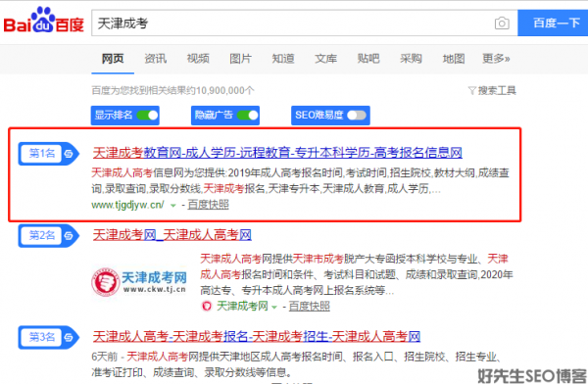Expand dropdown arrow next to green 天津成考网
This screenshot has width=588, height=384.
tap(274, 308)
